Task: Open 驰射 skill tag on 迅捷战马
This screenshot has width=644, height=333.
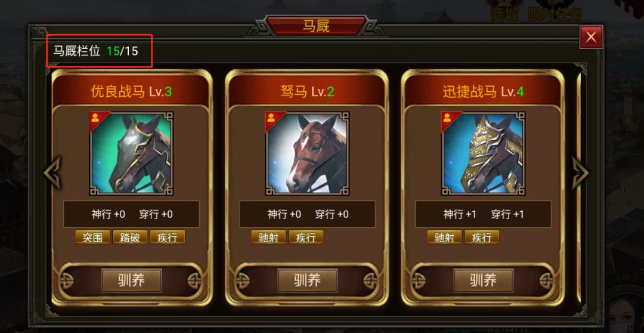Action: pos(444,237)
